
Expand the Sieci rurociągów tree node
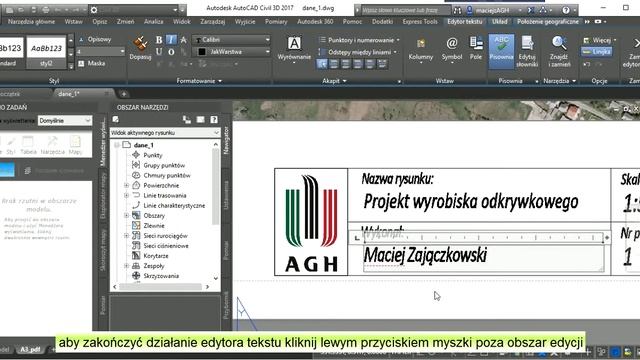point(126,236)
